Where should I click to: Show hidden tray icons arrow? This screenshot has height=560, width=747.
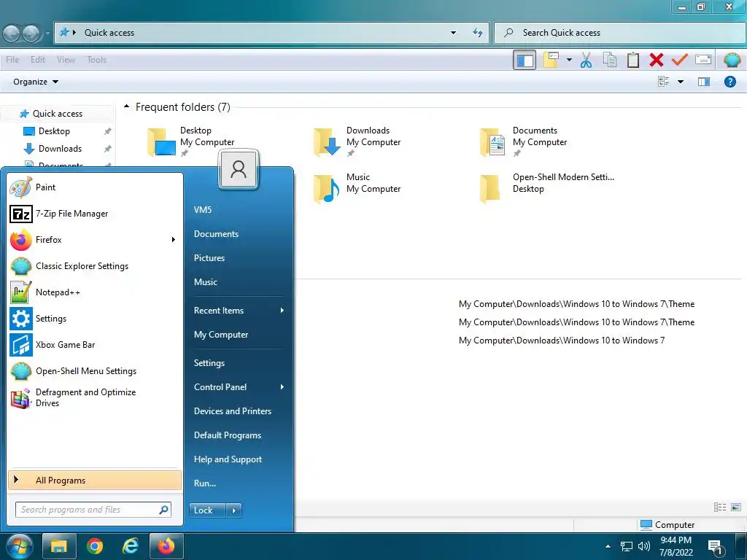608,546
